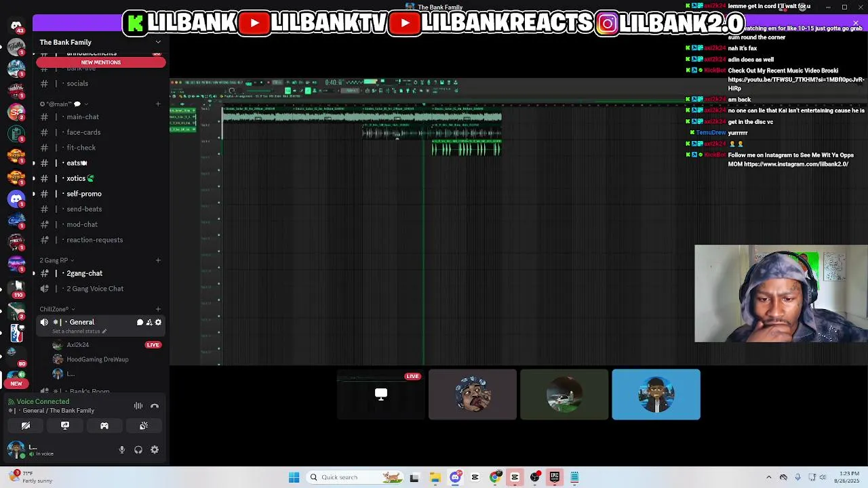Open Task View on the taskbar
This screenshot has width=868, height=488.
click(x=414, y=477)
